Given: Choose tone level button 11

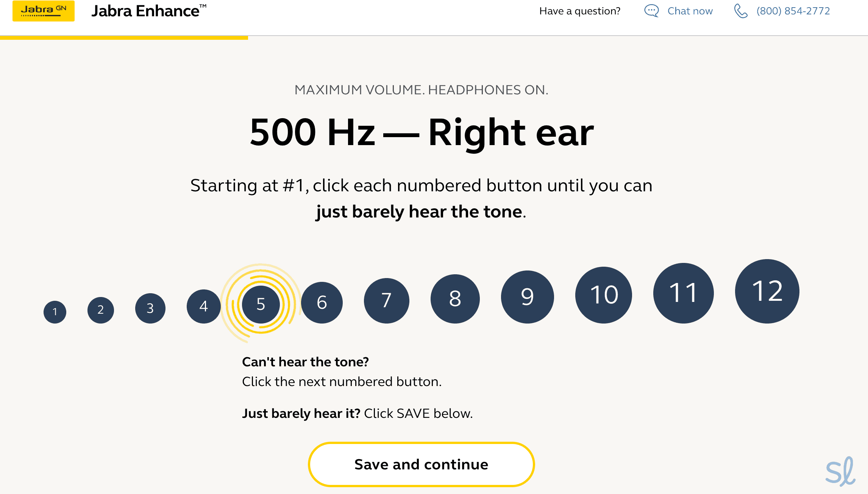Looking at the screenshot, I should 684,293.
